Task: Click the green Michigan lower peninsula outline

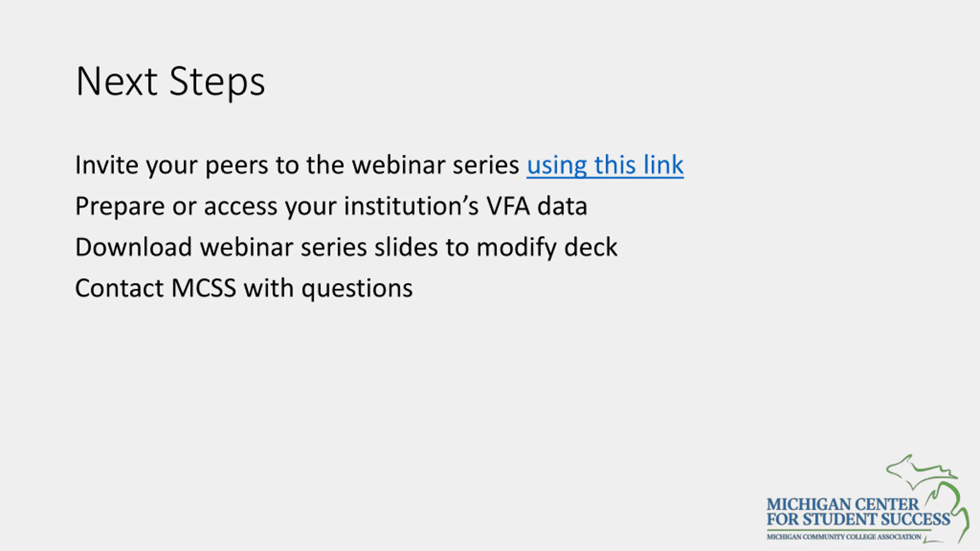Action: tap(949, 512)
